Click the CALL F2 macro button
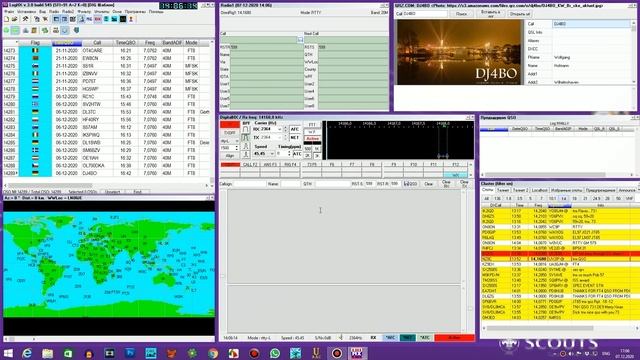Image resolution: width=640 pixels, height=360 pixels. coord(250,164)
